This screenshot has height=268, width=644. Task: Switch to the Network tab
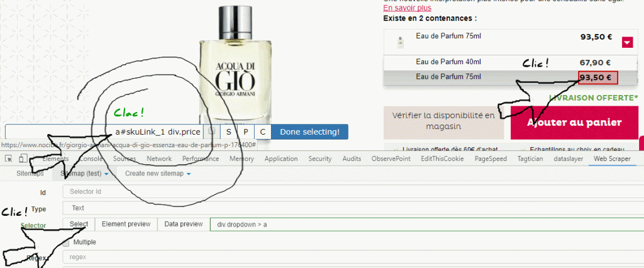pyautogui.click(x=159, y=159)
